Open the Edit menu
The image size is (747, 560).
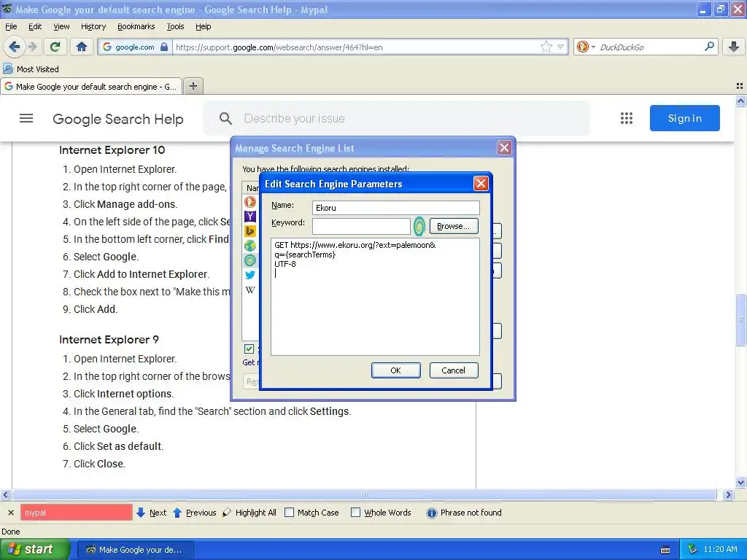[35, 27]
